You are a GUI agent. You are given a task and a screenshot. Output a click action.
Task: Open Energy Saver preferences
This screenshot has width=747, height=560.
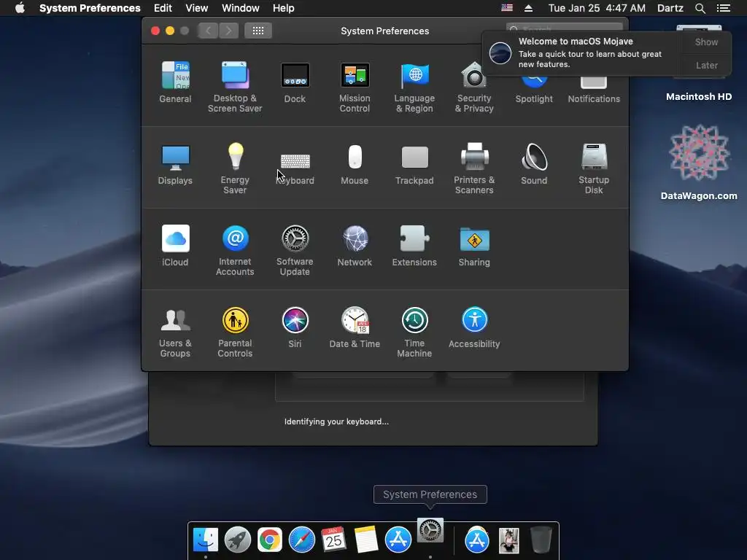pos(235,168)
